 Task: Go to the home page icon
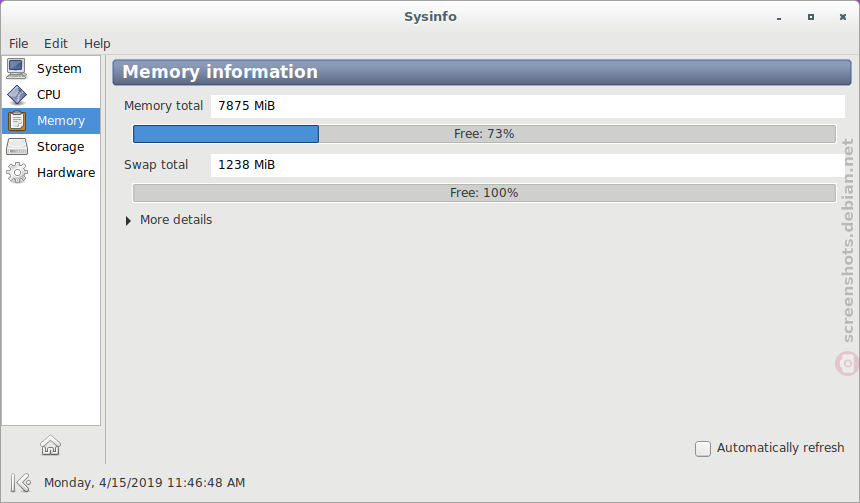tap(50, 445)
